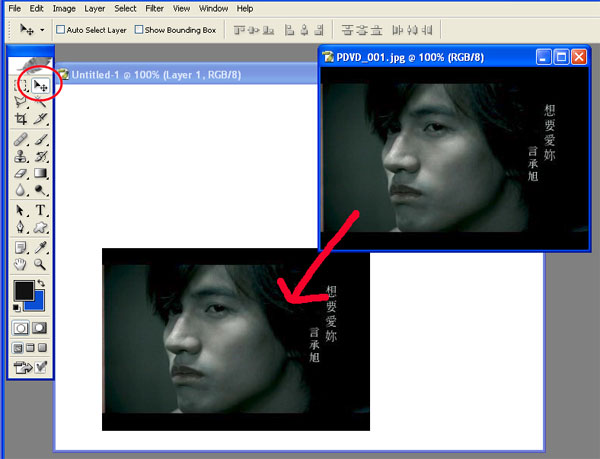Open the Filter menu
Viewport: 600px width, 459px height.
[154, 8]
